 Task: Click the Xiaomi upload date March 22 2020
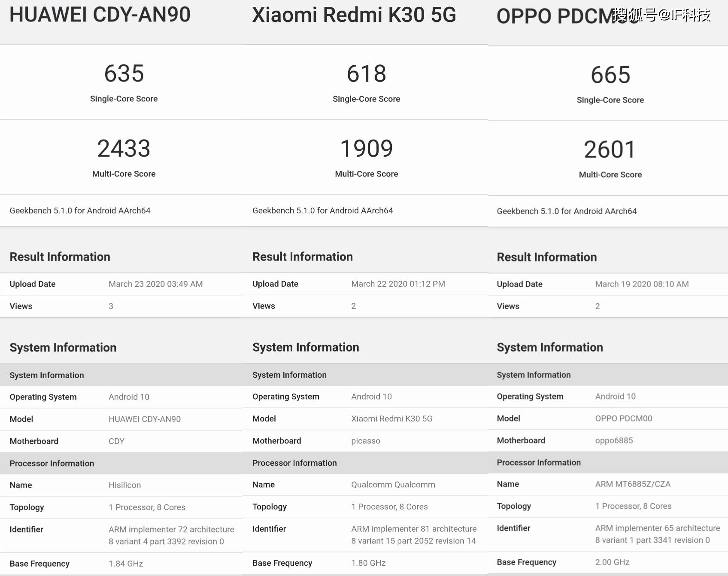coord(398,284)
